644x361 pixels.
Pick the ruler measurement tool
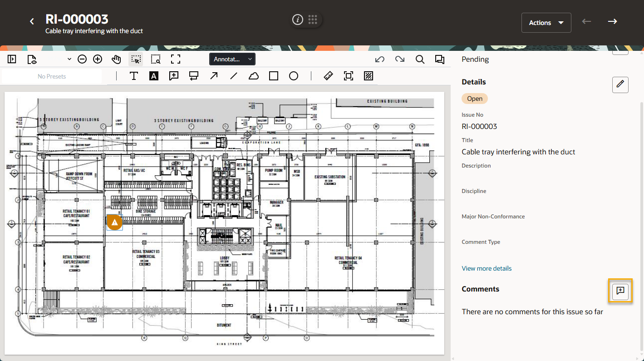(329, 76)
